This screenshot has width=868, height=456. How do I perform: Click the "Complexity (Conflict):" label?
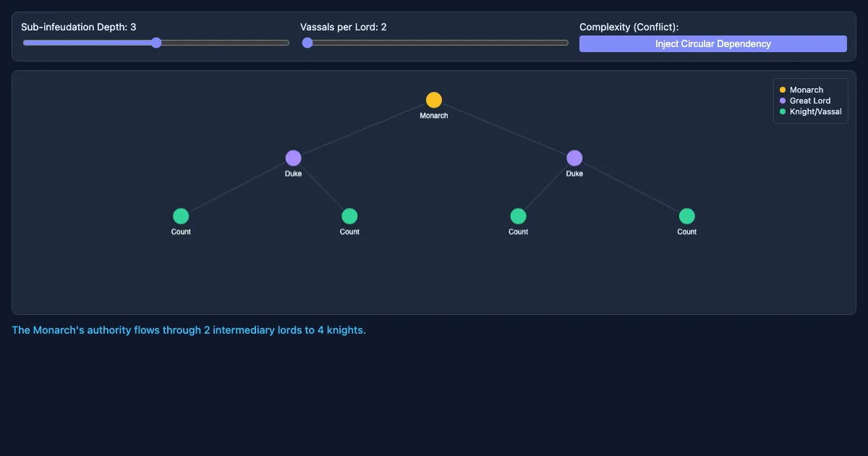coord(629,27)
